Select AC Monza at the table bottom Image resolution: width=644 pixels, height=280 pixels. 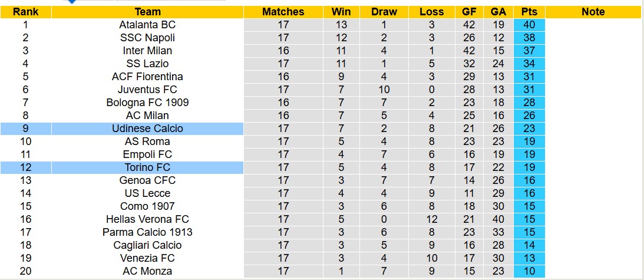pyautogui.click(x=147, y=271)
